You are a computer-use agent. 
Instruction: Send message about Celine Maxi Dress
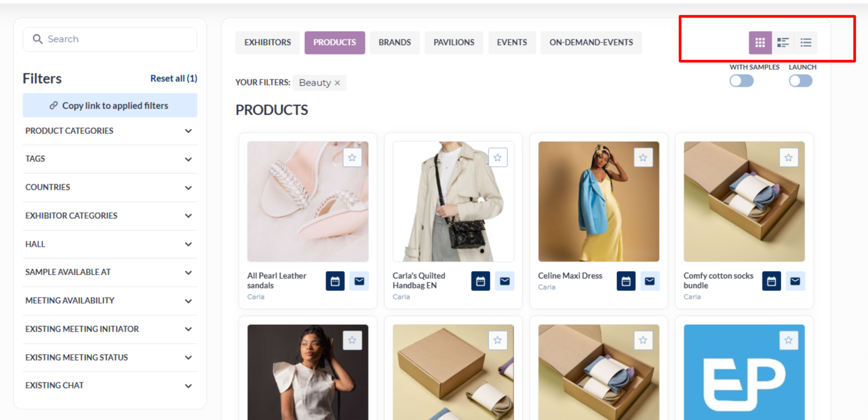[650, 281]
